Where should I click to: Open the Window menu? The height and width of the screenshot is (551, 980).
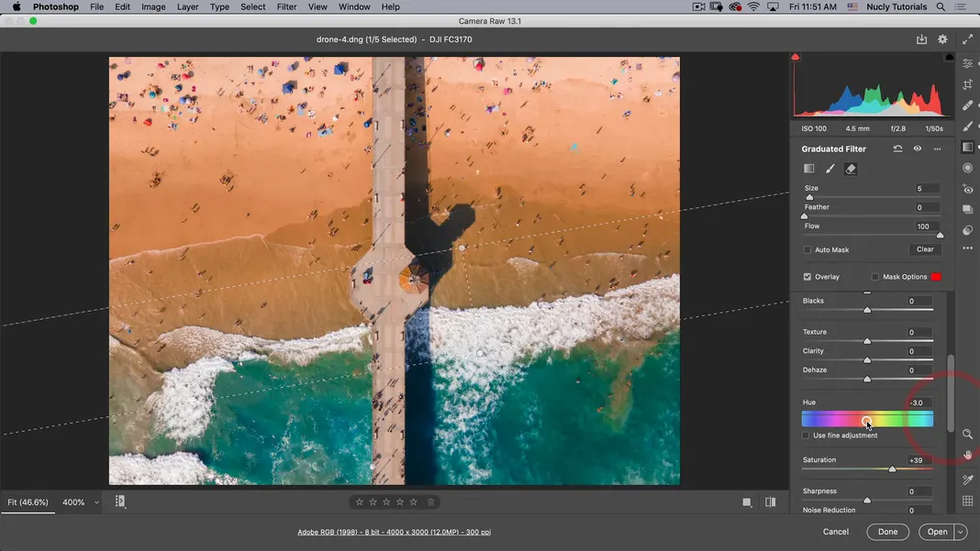354,6
